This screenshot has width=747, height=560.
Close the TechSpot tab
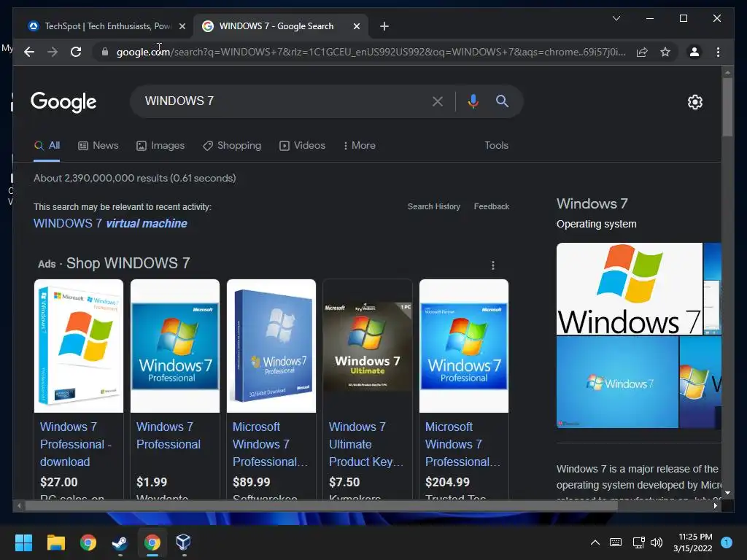click(x=182, y=26)
